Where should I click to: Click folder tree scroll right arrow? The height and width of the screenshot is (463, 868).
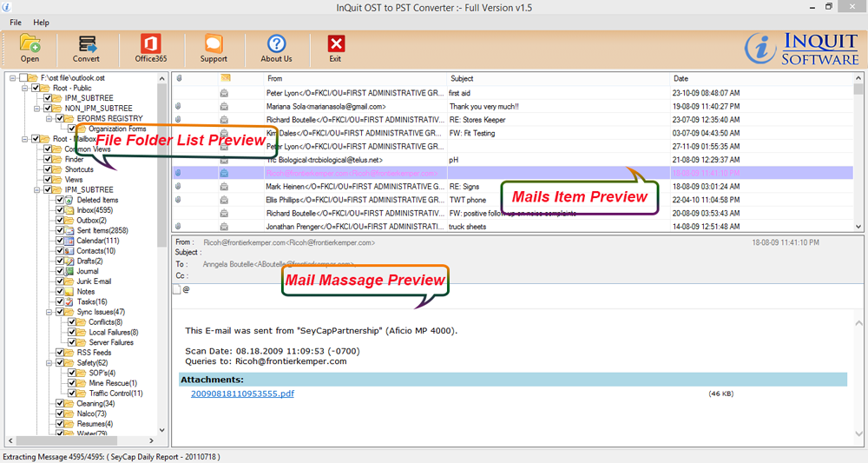pos(151,440)
